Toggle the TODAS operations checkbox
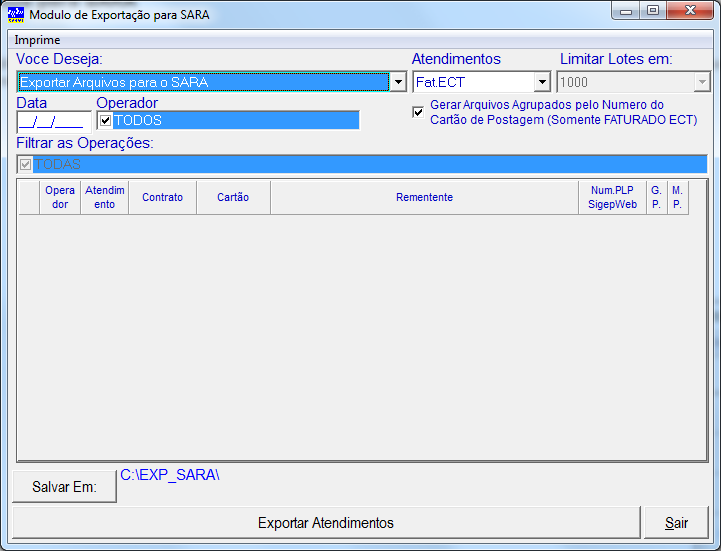Image resolution: width=721 pixels, height=551 pixels. tap(25, 164)
